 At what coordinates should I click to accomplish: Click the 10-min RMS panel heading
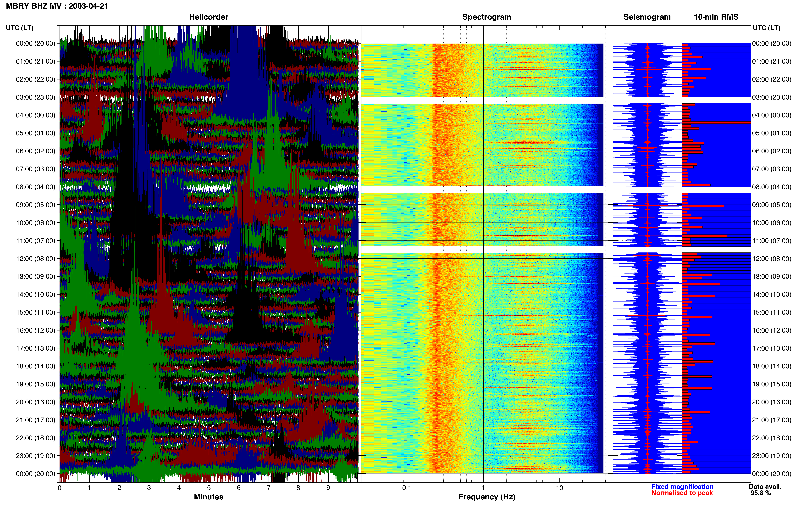(x=716, y=17)
